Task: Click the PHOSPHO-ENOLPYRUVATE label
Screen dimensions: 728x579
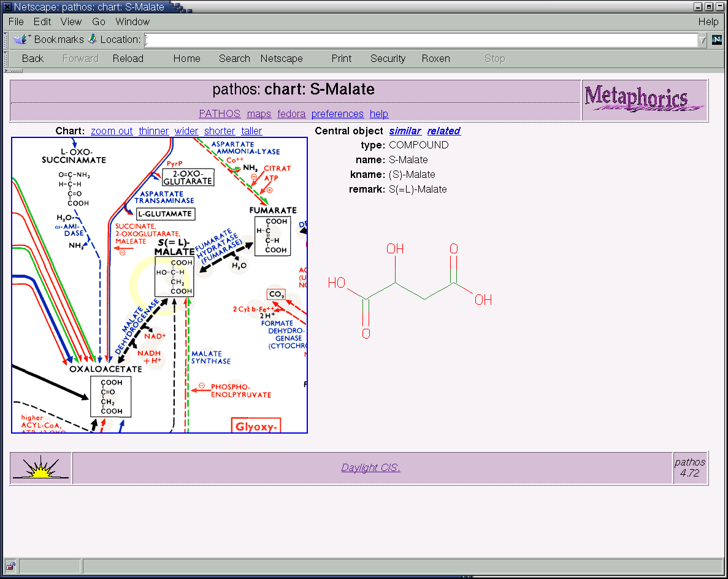Action: 241,391
